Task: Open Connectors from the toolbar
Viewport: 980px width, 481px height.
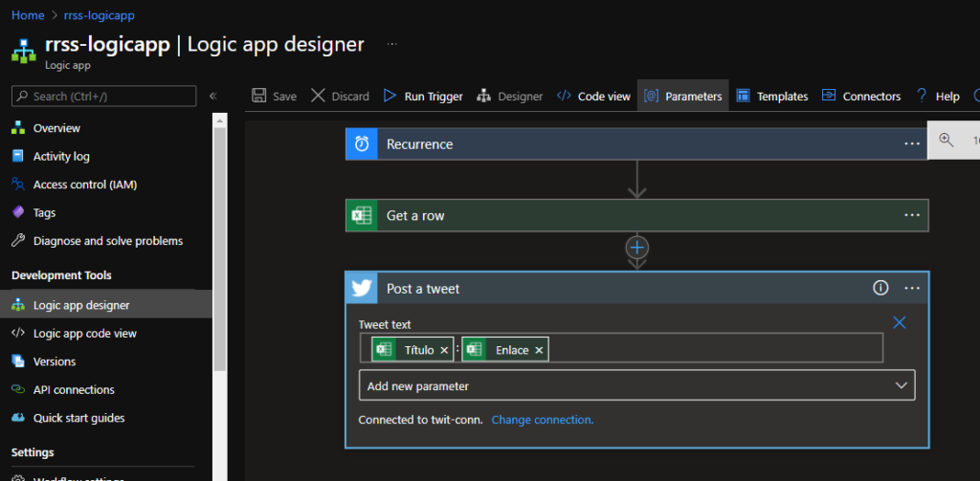Action: (861, 97)
